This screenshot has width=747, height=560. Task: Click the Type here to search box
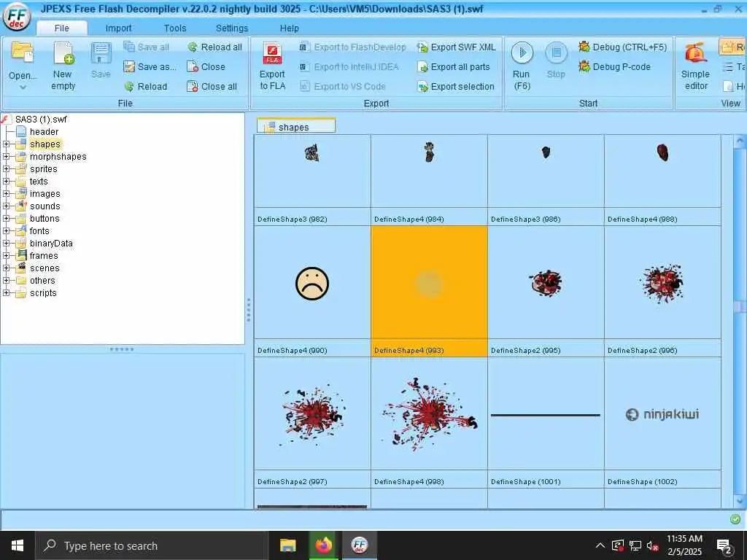tap(152, 545)
